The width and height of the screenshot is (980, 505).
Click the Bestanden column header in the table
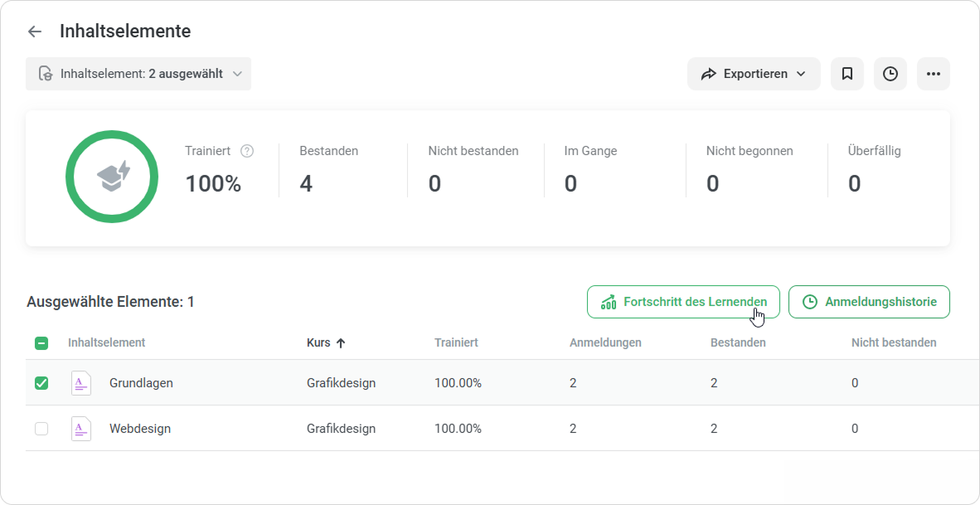(738, 342)
